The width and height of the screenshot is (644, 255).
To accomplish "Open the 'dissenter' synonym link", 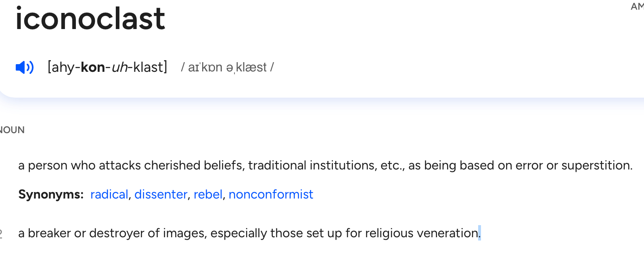I will click(161, 194).
